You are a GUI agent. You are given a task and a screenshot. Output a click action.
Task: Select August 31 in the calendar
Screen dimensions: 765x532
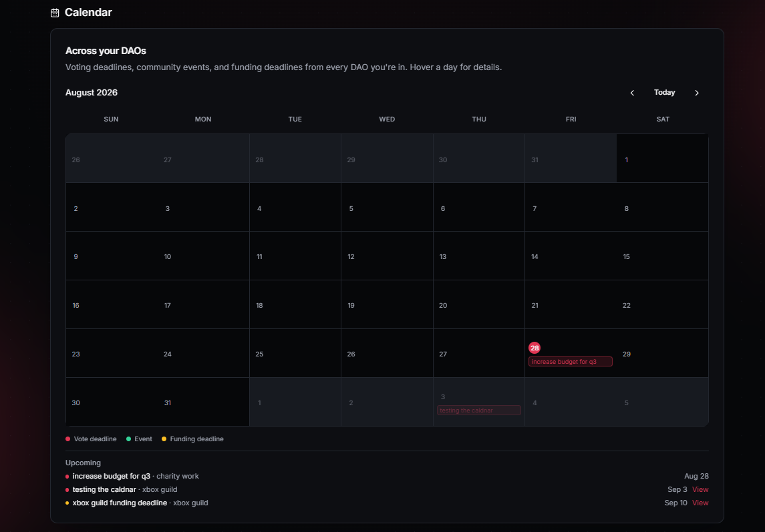pyautogui.click(x=204, y=403)
